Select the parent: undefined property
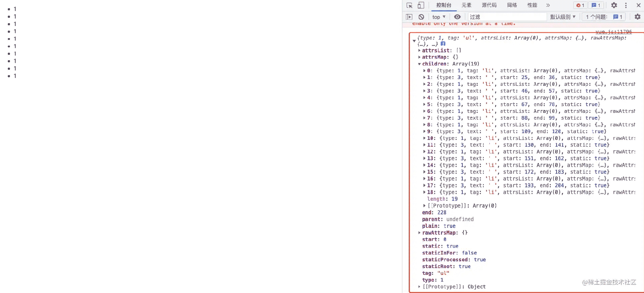This screenshot has height=293, width=644. click(x=448, y=219)
